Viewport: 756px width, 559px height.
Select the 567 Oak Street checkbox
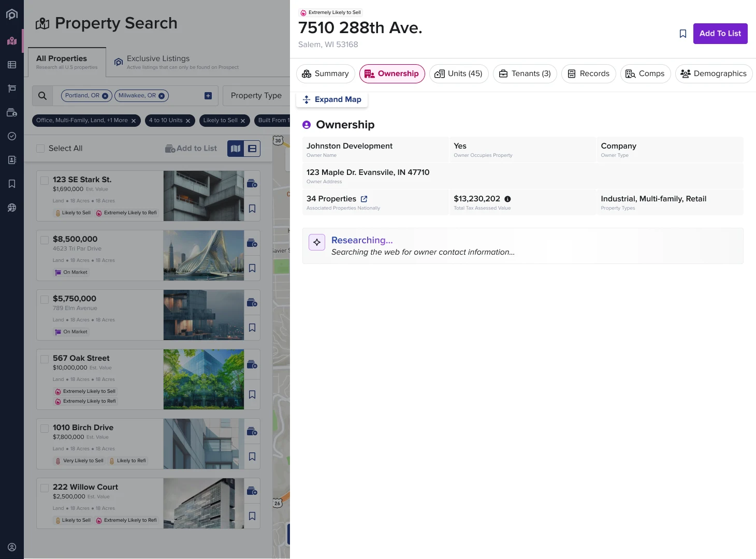click(45, 359)
